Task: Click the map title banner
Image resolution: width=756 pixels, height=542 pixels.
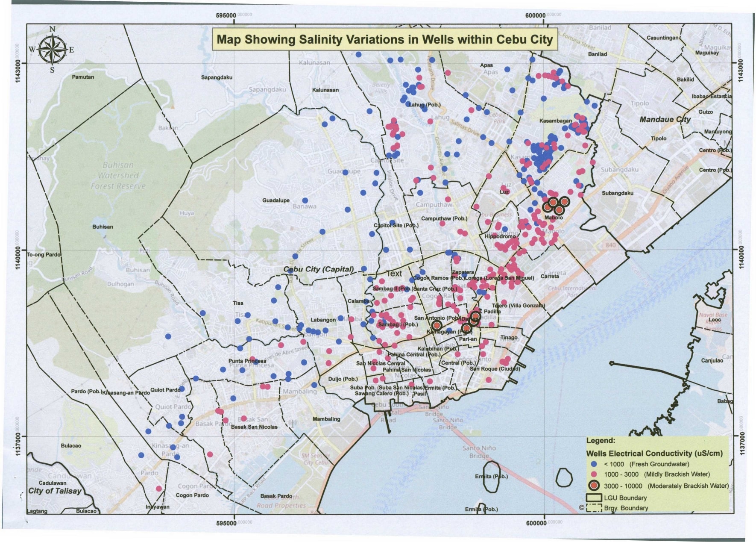Action: tap(384, 39)
